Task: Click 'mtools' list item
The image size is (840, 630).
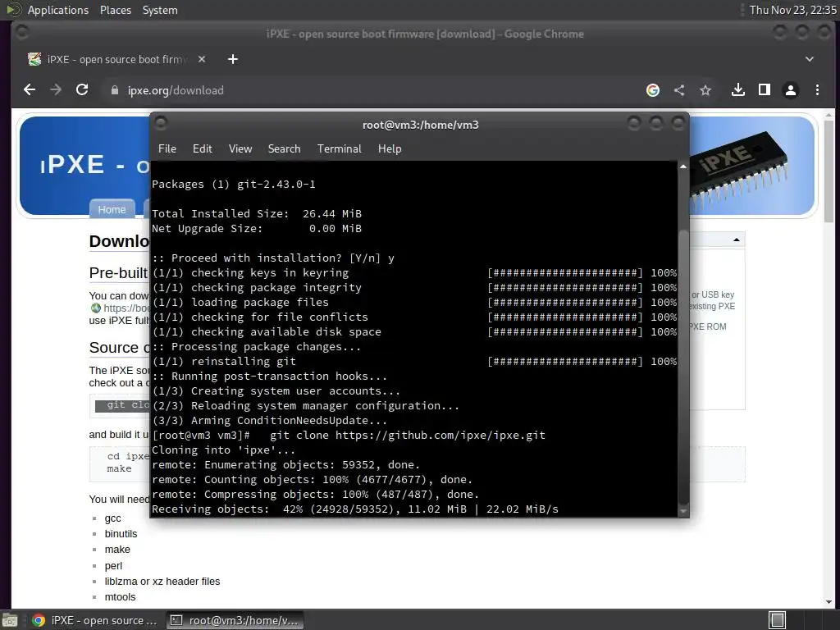Action: coord(120,597)
